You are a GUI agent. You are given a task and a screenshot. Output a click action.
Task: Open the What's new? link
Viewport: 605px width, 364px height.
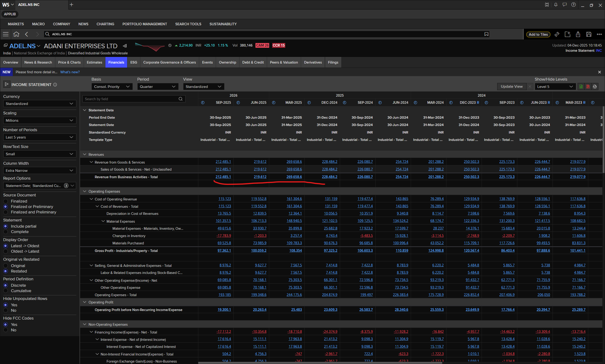pos(70,72)
